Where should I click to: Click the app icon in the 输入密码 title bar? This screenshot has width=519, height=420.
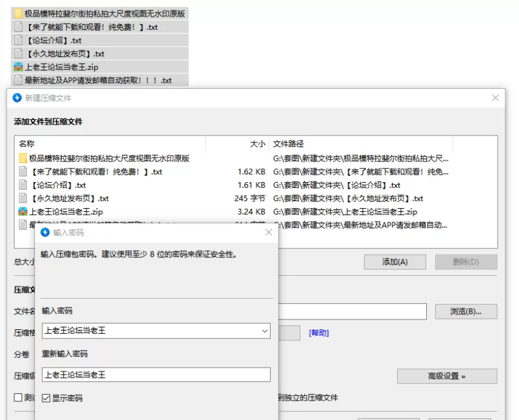pyautogui.click(x=45, y=232)
